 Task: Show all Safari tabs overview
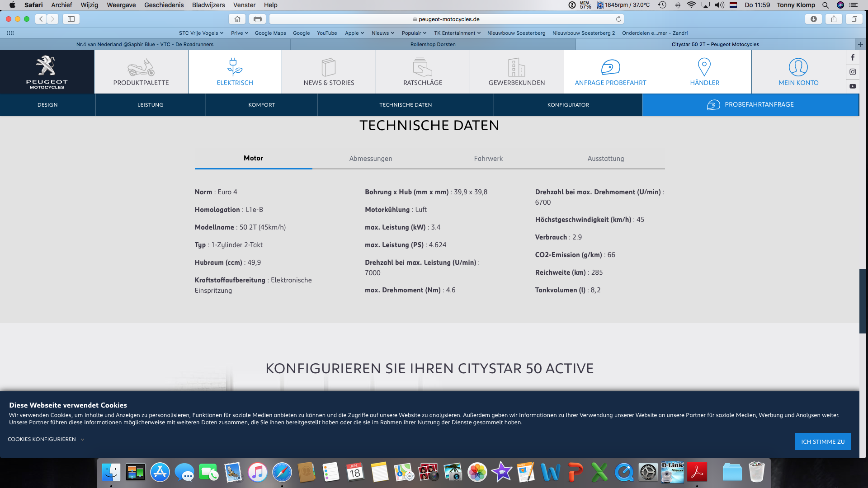pos(854,19)
